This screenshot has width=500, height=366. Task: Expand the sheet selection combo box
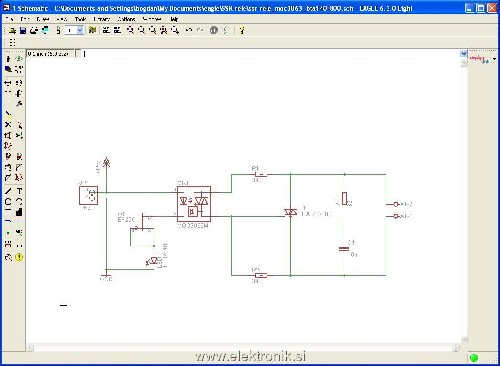[x=74, y=31]
